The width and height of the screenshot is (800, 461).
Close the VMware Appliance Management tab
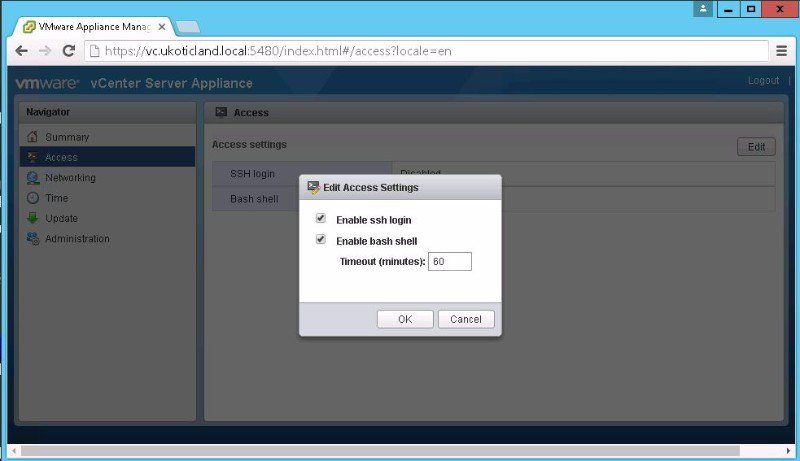[162, 27]
